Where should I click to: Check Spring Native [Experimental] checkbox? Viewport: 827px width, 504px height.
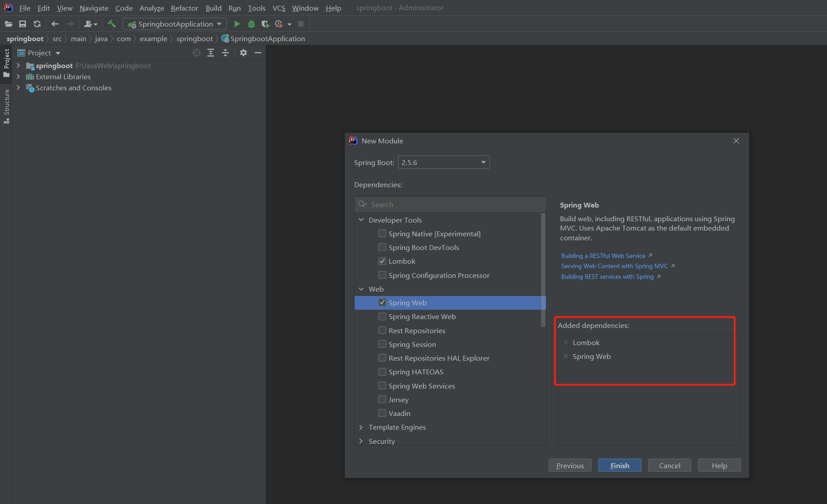tap(382, 233)
